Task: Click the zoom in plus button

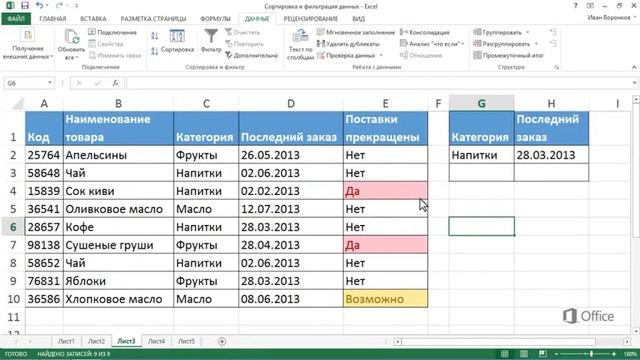Action: (614, 354)
